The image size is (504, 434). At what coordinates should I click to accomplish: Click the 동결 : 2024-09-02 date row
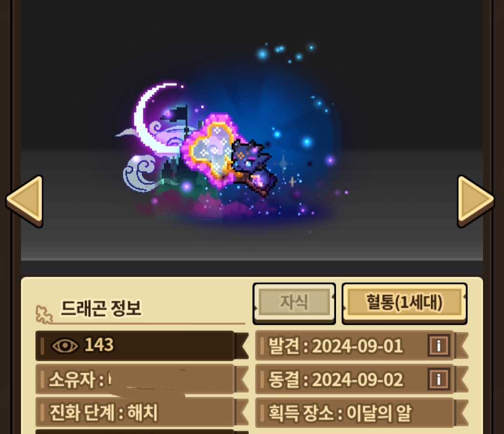[x=362, y=379]
